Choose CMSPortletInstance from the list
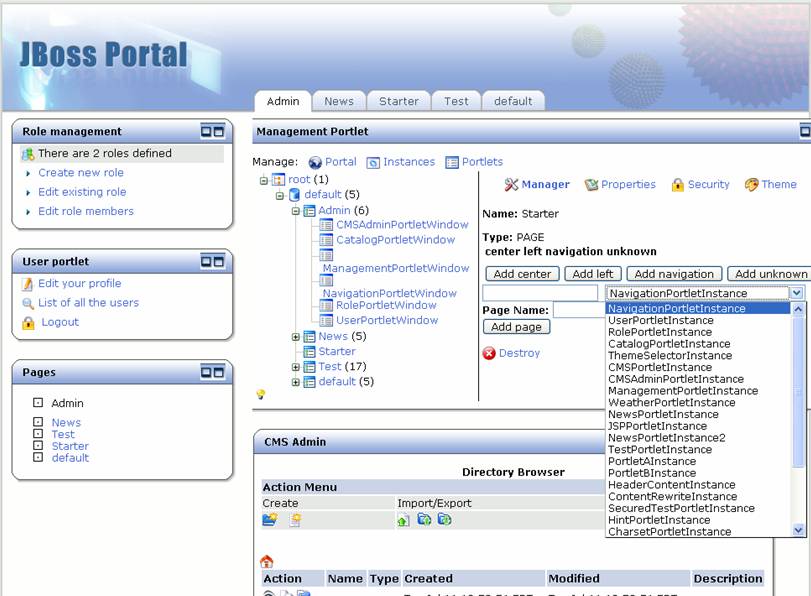The height and width of the screenshot is (596, 811). pos(697,367)
